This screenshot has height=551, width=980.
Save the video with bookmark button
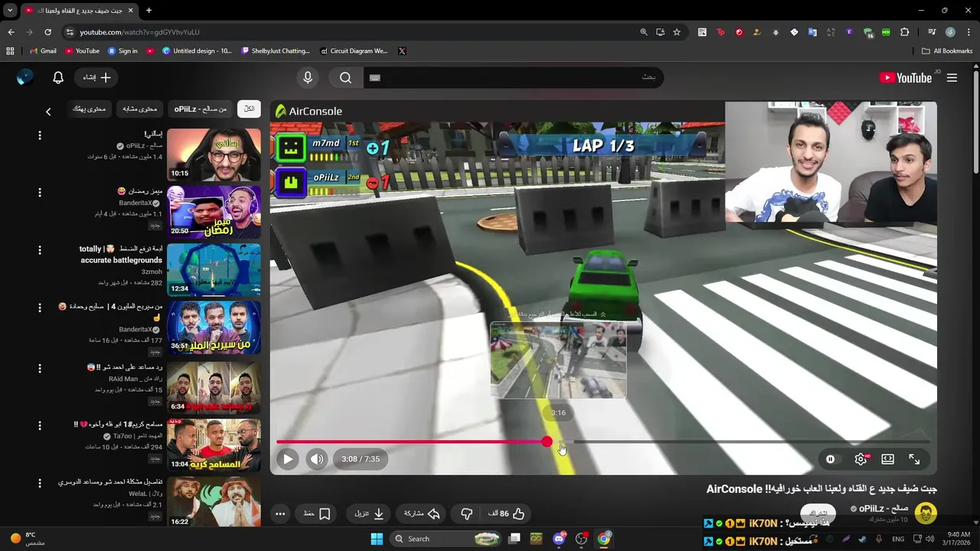(316, 514)
